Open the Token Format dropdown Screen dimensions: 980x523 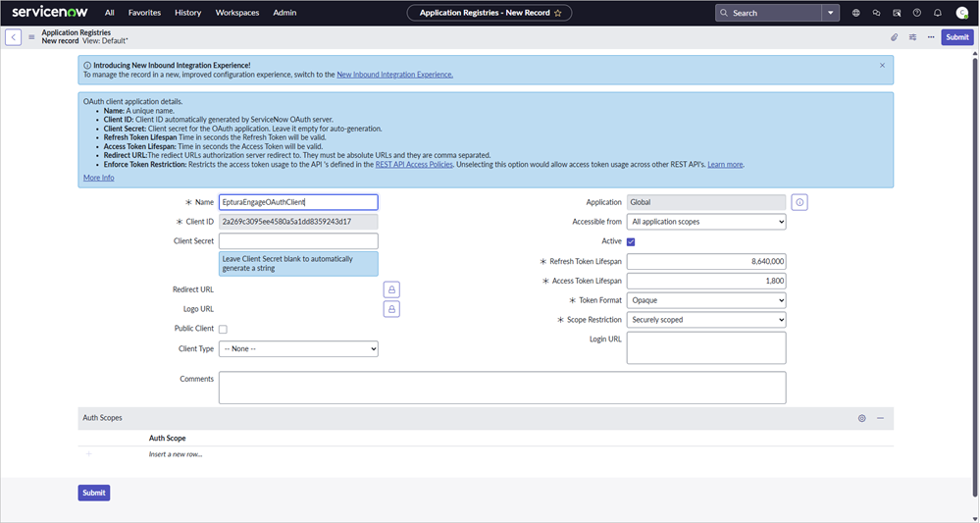pos(706,300)
